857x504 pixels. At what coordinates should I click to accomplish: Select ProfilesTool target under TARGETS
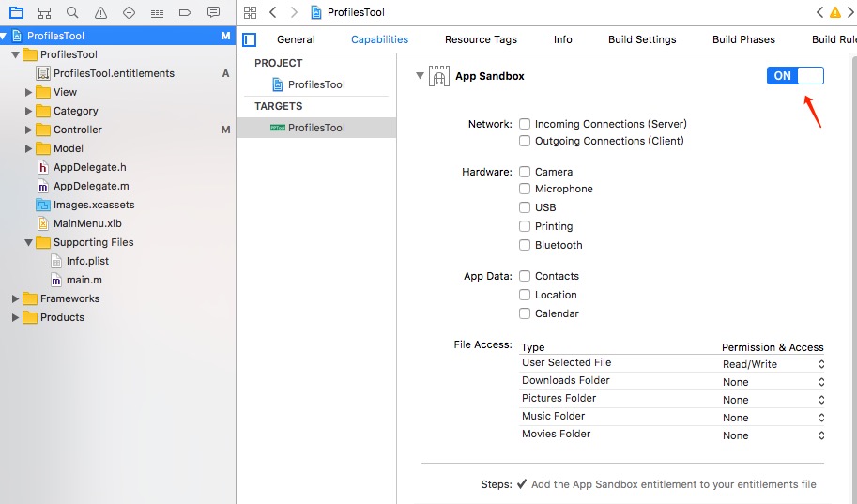coord(316,128)
